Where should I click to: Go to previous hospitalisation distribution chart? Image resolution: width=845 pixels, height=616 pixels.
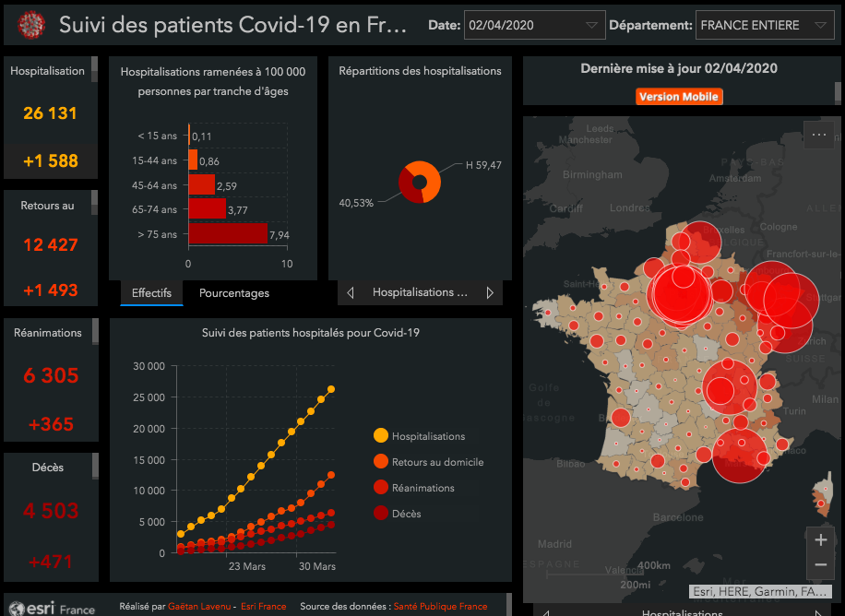[351, 293]
